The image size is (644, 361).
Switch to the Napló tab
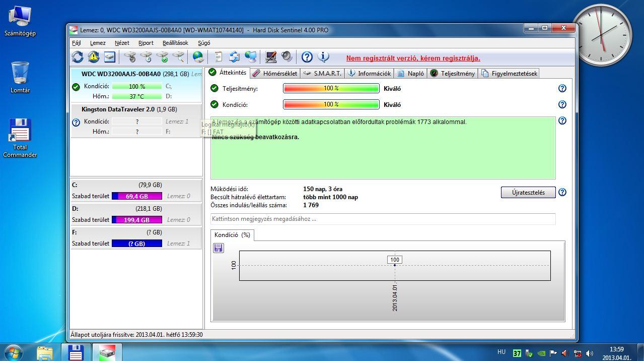pos(410,73)
